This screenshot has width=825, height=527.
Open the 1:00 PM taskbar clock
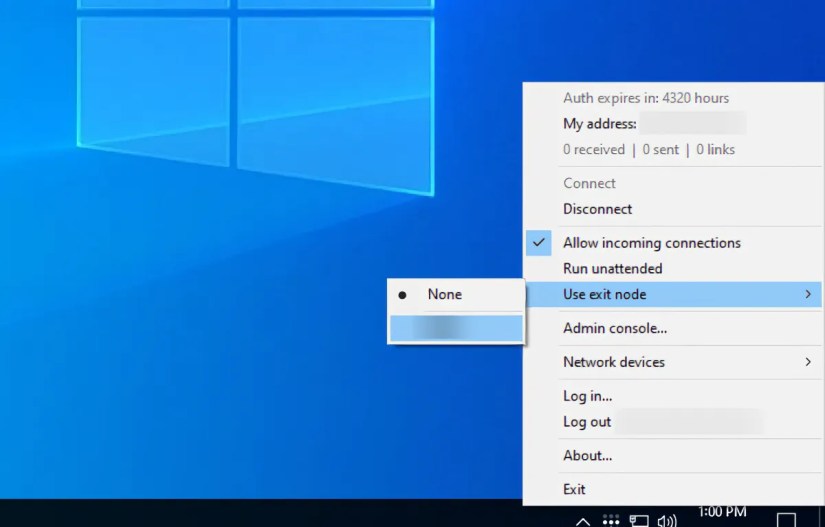click(721, 512)
